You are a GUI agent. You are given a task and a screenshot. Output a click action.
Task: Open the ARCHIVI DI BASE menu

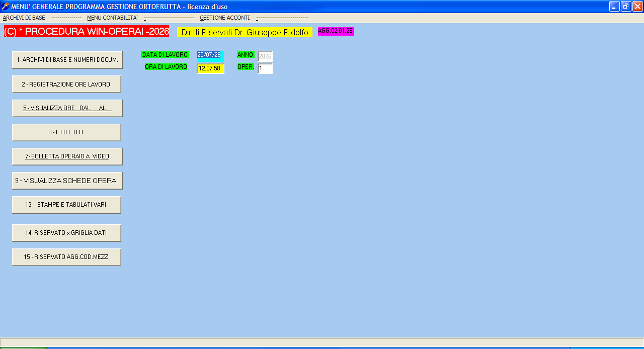[24, 18]
